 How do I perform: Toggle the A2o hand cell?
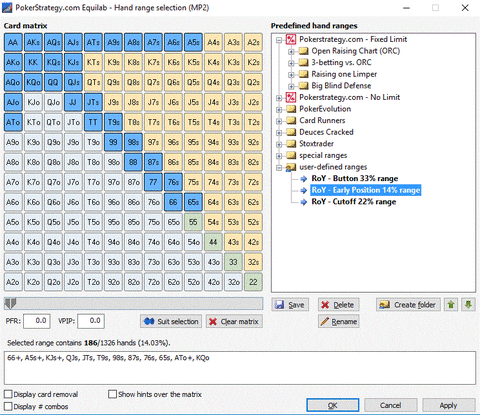(x=13, y=282)
